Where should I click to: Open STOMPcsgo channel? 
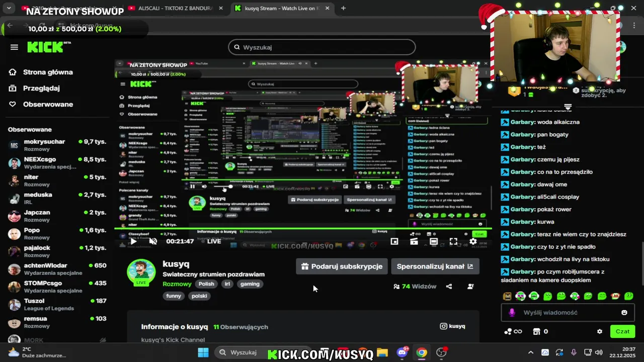pos(57,287)
